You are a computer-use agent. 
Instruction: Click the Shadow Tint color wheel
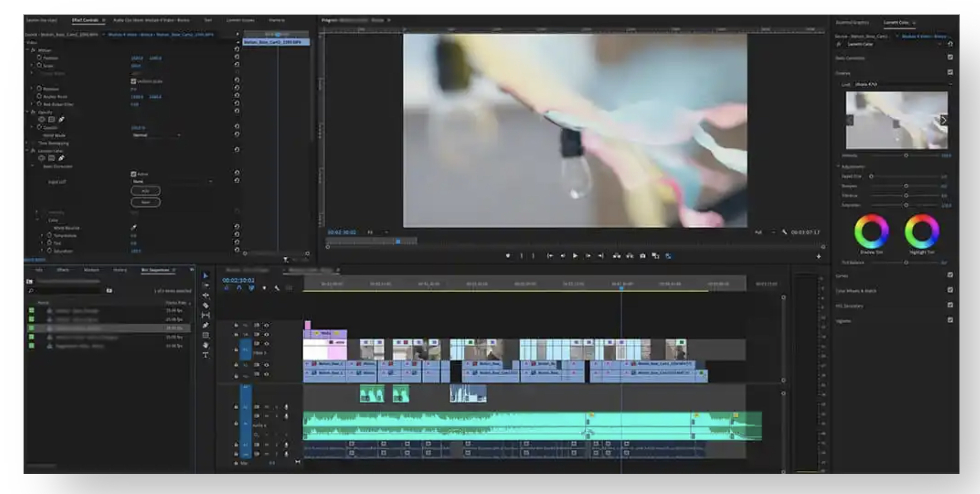coord(871,231)
